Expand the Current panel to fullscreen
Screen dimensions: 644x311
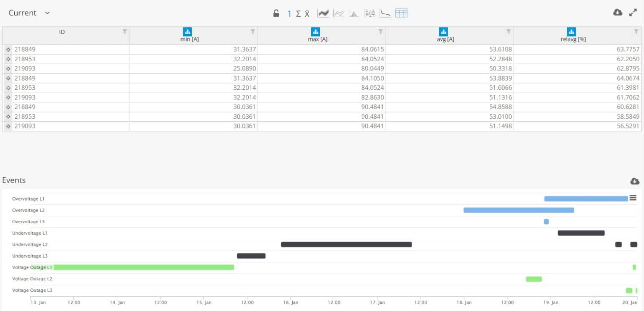click(x=633, y=13)
